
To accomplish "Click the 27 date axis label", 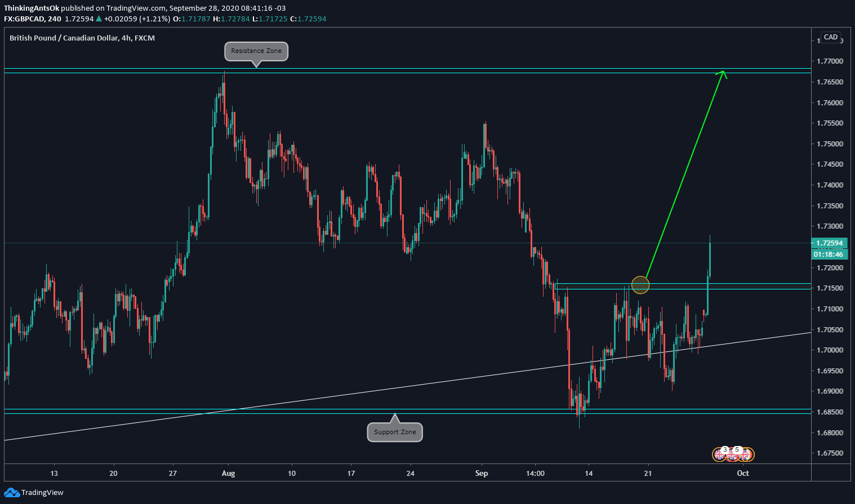I will 173,474.
